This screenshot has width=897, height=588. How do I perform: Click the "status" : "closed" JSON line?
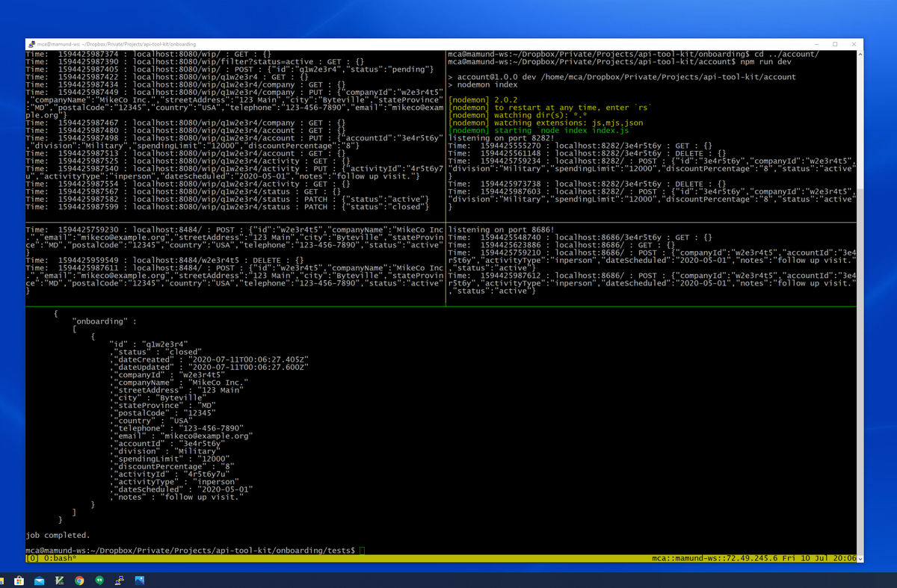click(x=155, y=351)
